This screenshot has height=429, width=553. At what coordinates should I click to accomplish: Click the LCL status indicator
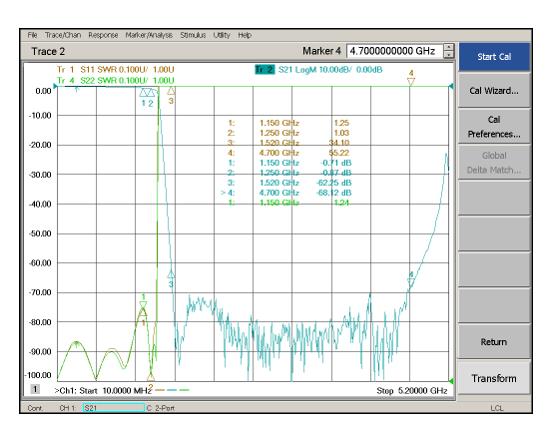tap(496, 408)
